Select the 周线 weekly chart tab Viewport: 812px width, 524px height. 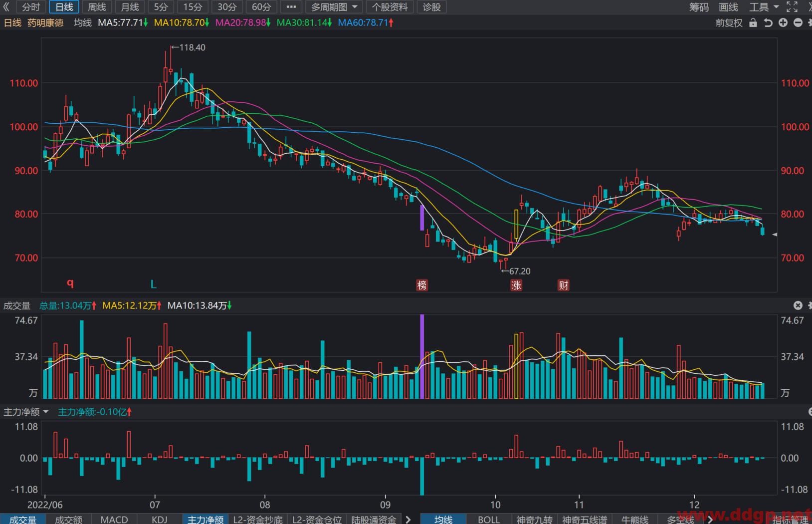97,7
